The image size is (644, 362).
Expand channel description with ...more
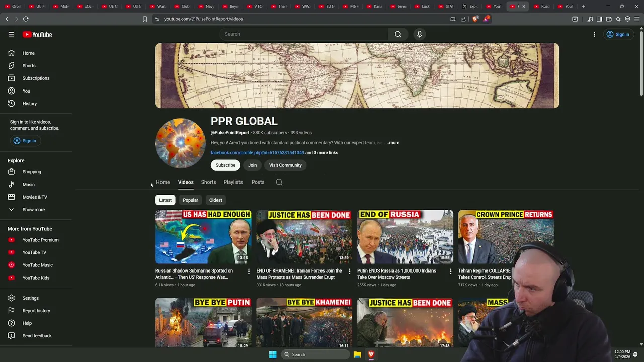(392, 143)
